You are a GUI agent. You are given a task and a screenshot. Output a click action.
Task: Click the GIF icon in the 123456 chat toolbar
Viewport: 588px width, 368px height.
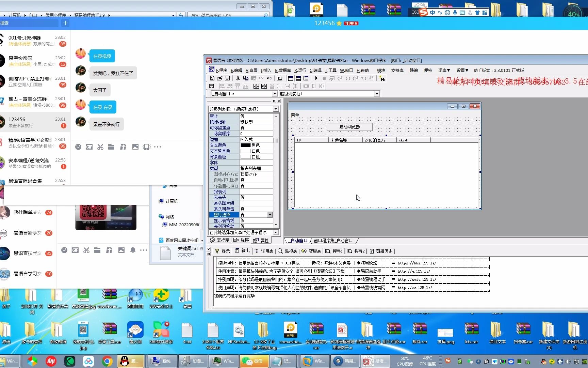[x=89, y=147]
